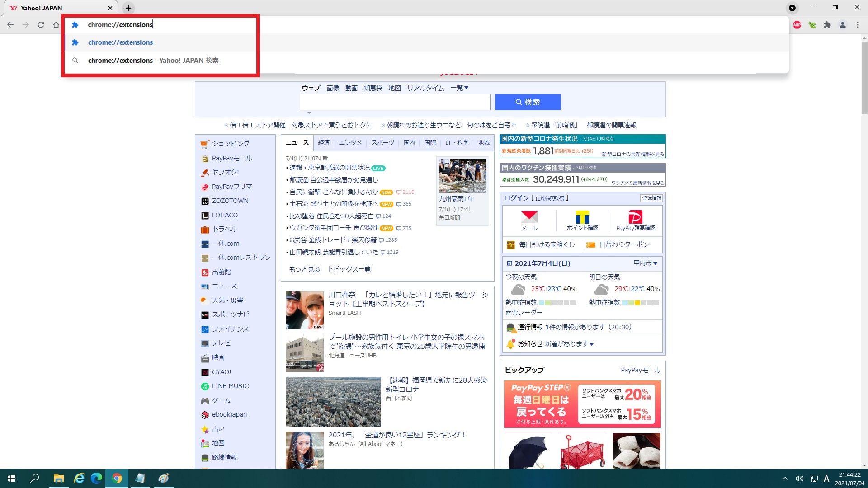
Task: Open the 甲府市 location dropdown
Action: click(x=645, y=263)
